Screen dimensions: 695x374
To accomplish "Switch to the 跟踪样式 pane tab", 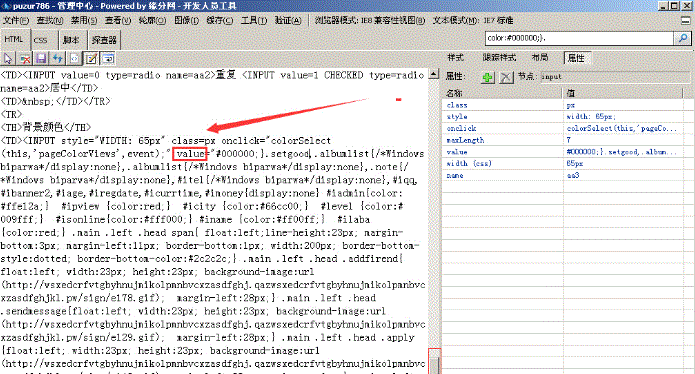I will [x=499, y=58].
